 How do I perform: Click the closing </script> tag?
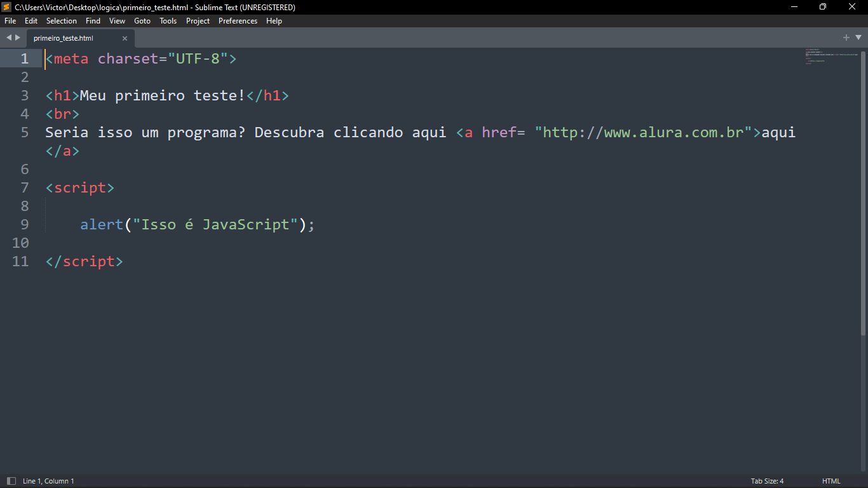[84, 261]
